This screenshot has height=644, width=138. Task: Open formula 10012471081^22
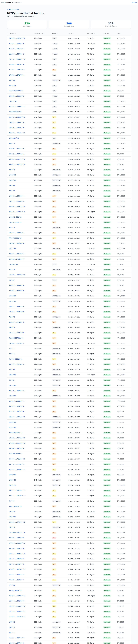pos(15,222)
